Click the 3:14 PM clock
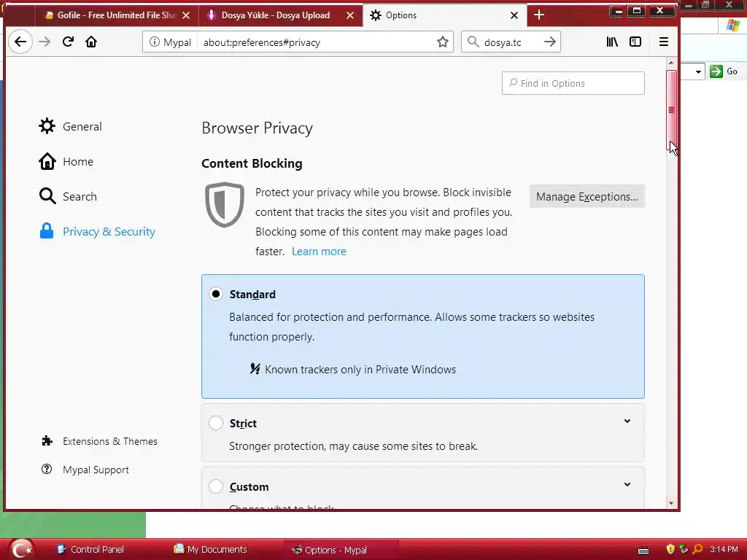The height and width of the screenshot is (560, 747). click(x=724, y=549)
